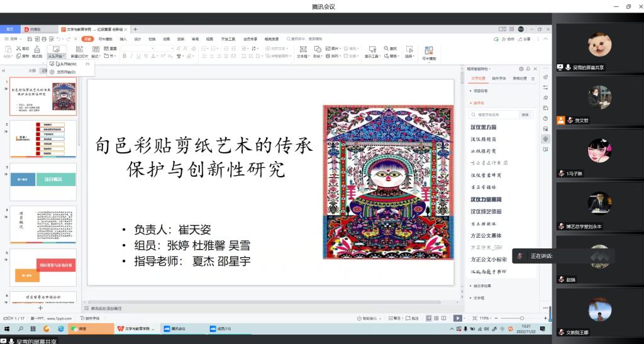Open Windows search on taskbar
This screenshot has width=644, height=344.
tap(21, 329)
